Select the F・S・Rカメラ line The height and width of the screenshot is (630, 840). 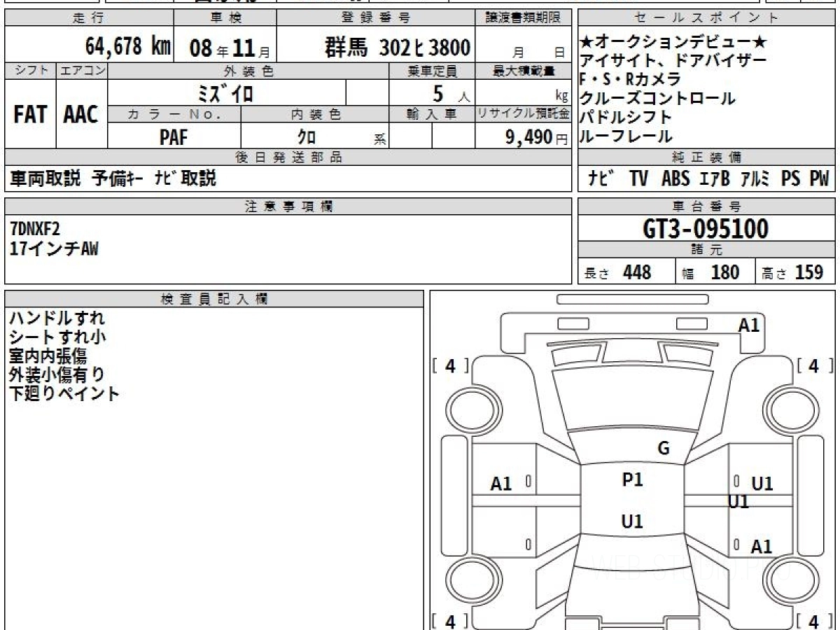click(x=631, y=79)
